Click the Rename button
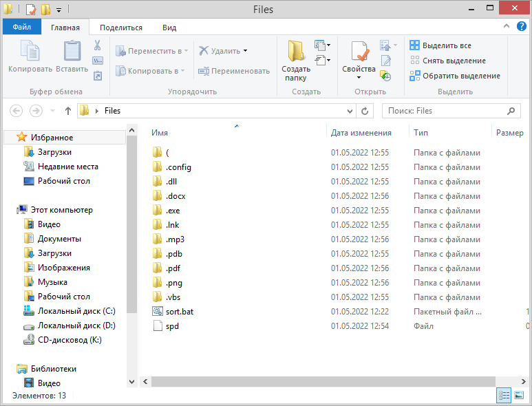Image resolution: width=532 pixels, height=406 pixels. (234, 71)
